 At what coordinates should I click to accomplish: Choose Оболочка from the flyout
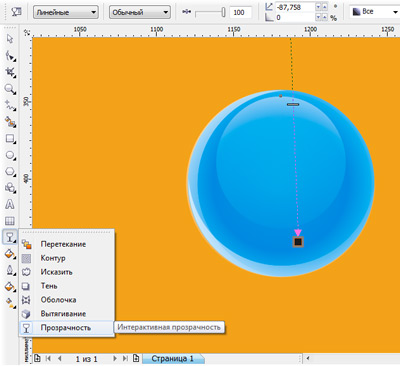tap(67, 300)
